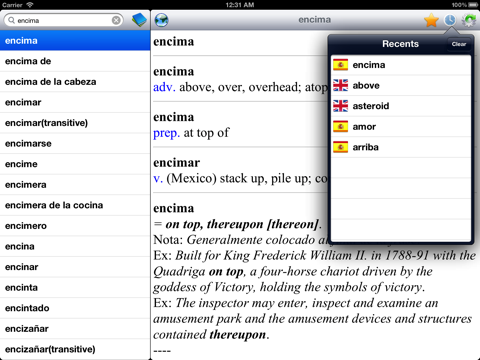Open 'encimar(transitive)' list entry
Viewport: 480px width, 360px height.
[75, 123]
